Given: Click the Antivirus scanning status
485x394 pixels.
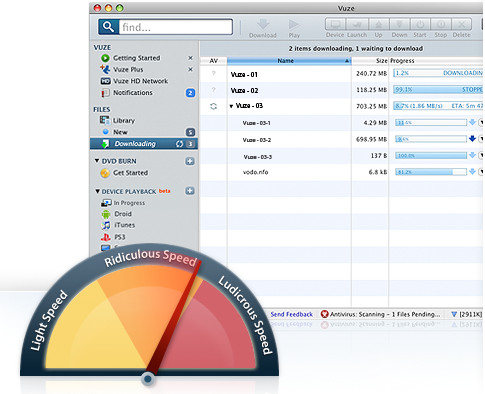Looking at the screenshot, I should (380, 314).
